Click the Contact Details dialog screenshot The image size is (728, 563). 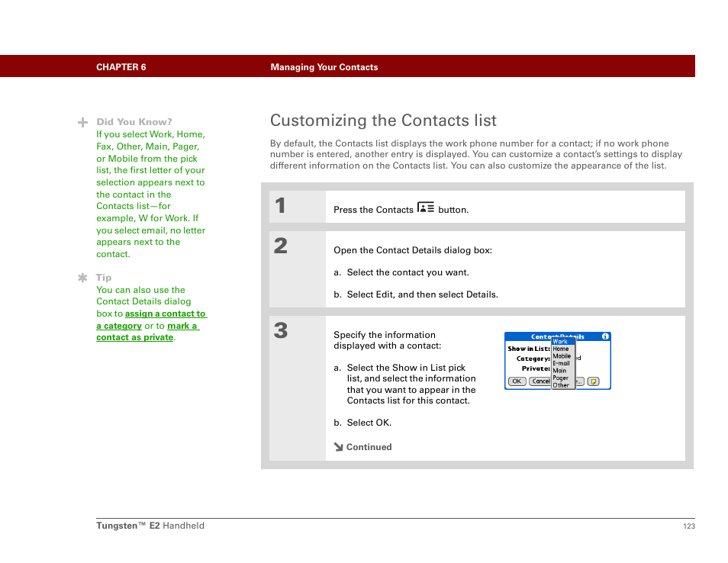click(x=558, y=361)
